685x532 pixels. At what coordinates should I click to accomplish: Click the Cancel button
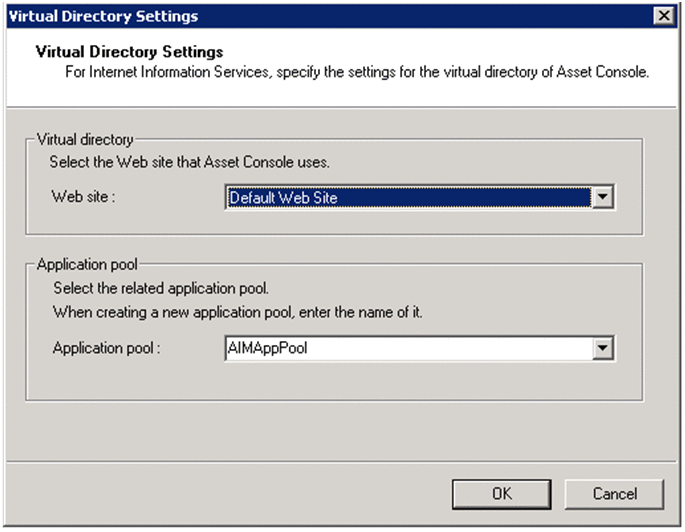point(614,493)
